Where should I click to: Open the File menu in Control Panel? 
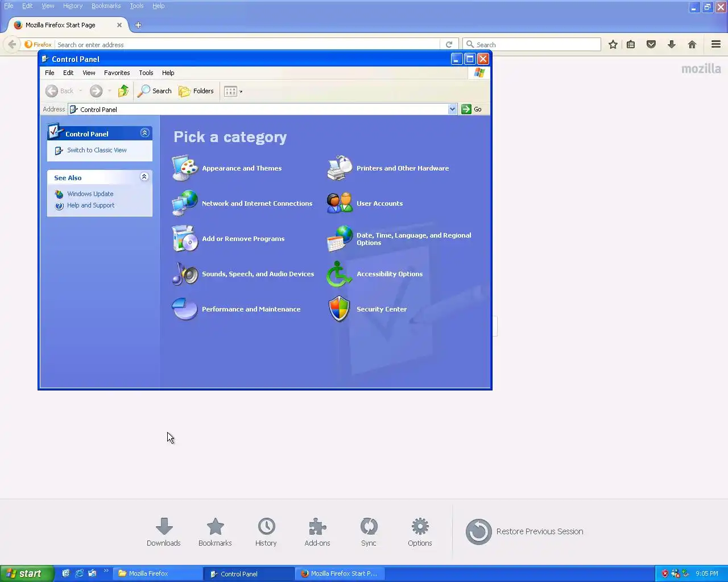pos(49,73)
